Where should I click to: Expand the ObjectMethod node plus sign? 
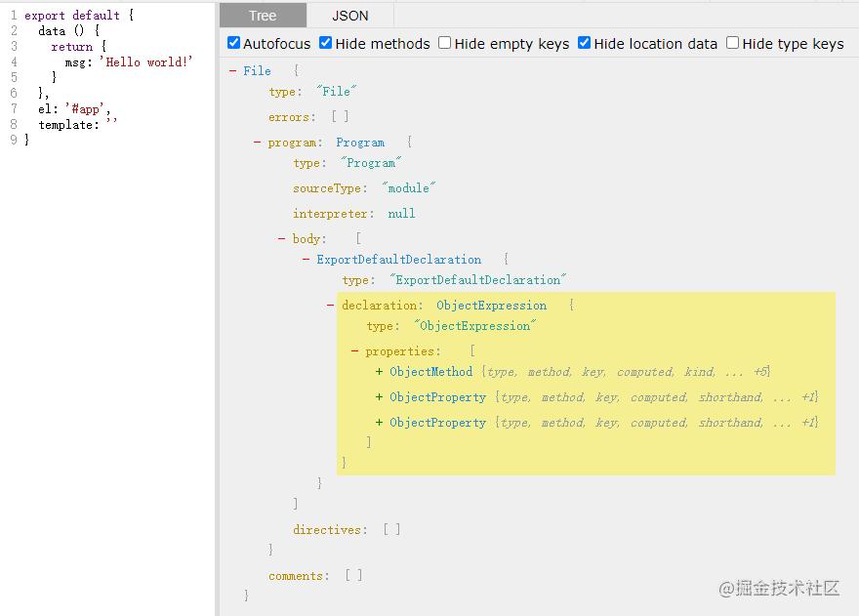tap(379, 372)
